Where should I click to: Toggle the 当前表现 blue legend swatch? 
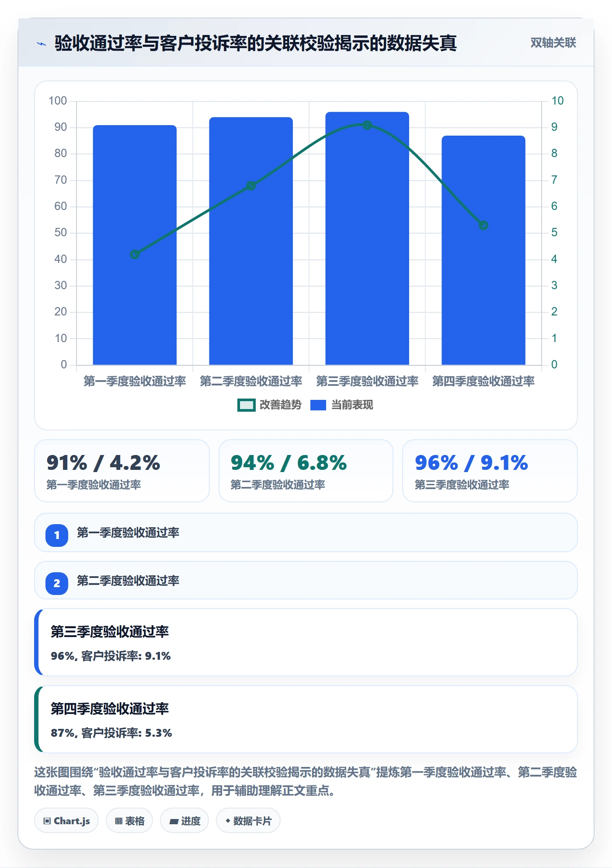[318, 405]
